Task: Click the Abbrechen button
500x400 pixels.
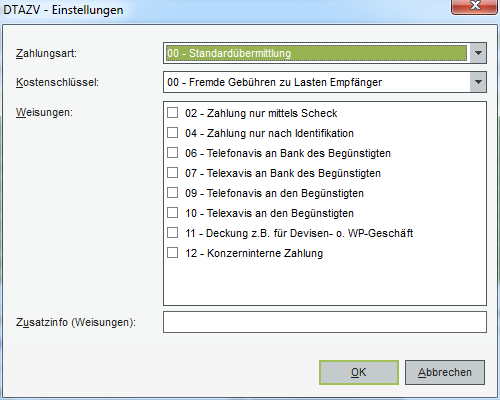Action: (x=445, y=372)
